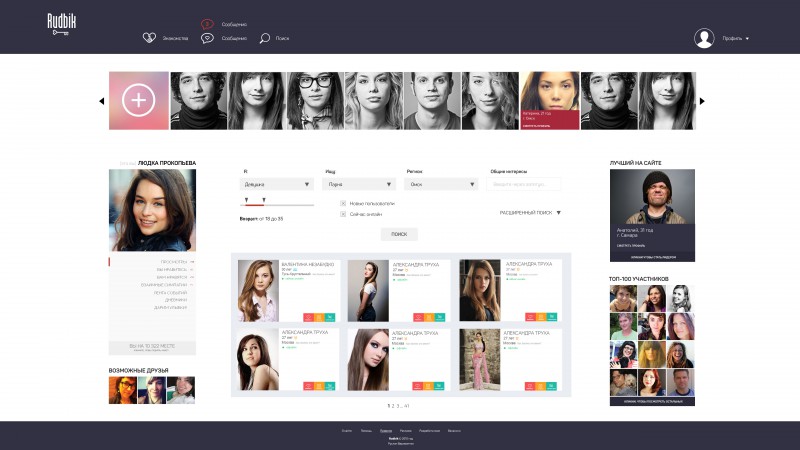Screen dimensions: 800x450
Task: Click the round profile avatar icon
Action: coord(704,38)
